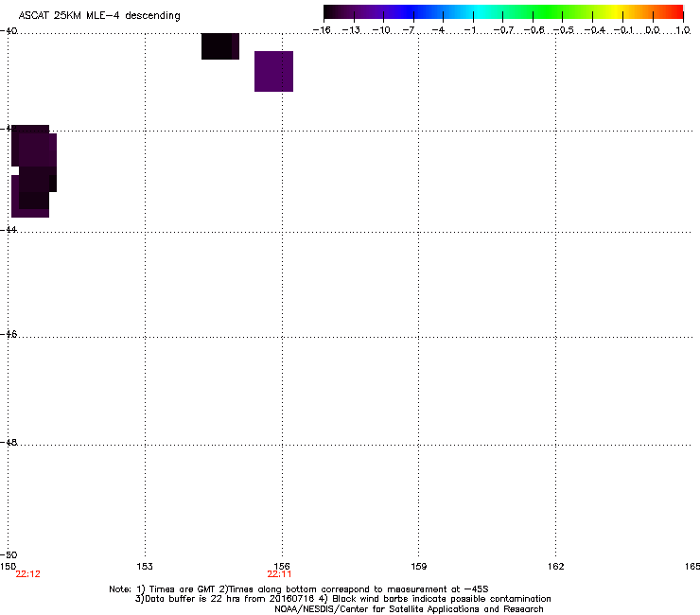The height and width of the screenshot is (615, 700).
Task: Click the -10 color scale label
Action: coord(381,30)
